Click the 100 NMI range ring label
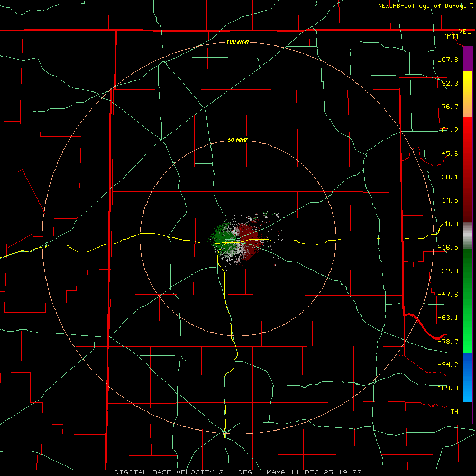 (237, 42)
